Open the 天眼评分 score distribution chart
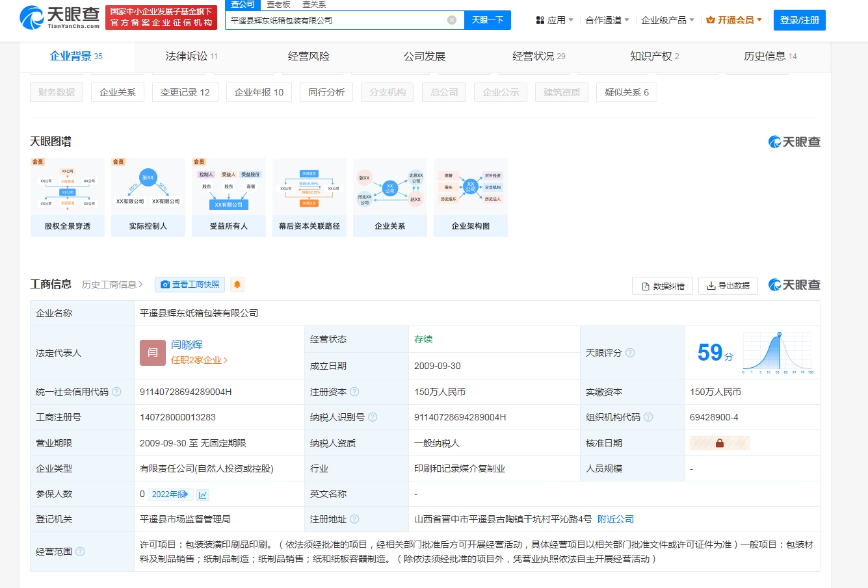The width and height of the screenshot is (868, 588). point(778,353)
